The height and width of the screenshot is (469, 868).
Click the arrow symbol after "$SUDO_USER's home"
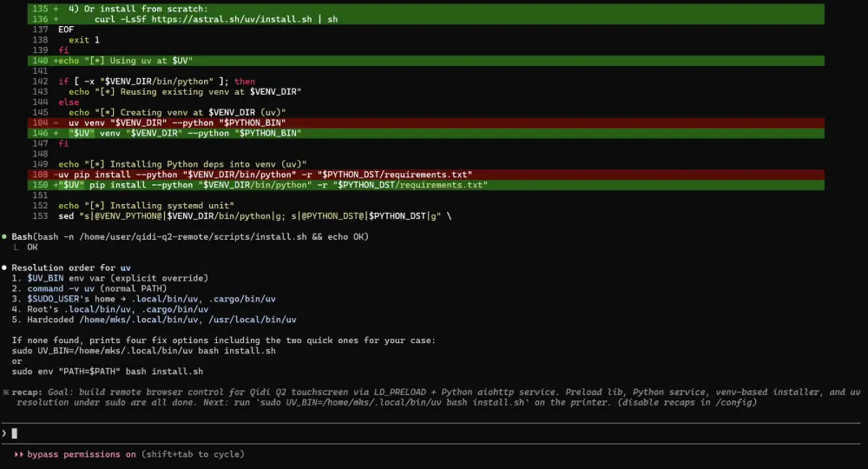(113, 299)
